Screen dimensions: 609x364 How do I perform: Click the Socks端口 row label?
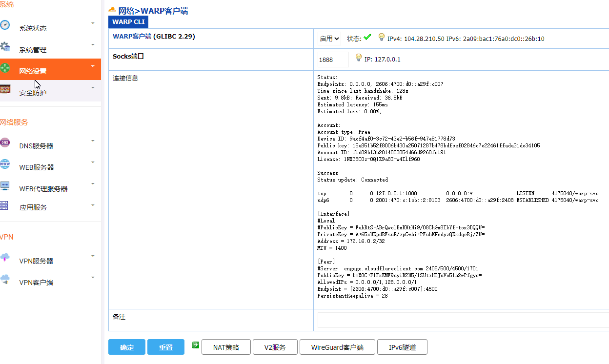point(128,57)
